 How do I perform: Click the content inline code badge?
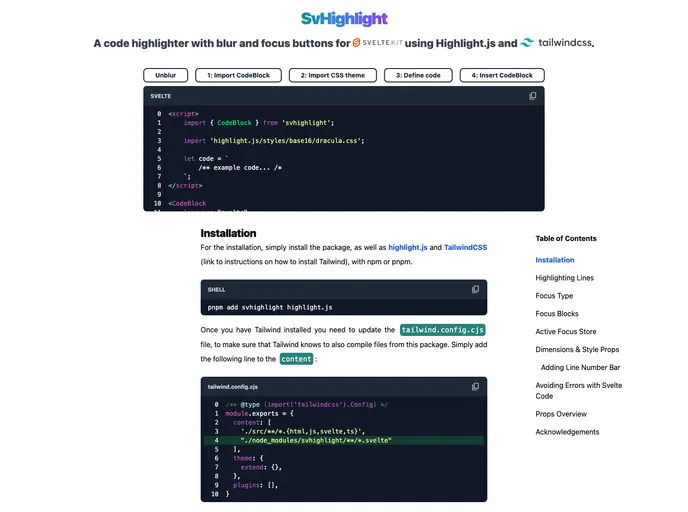[296, 359]
